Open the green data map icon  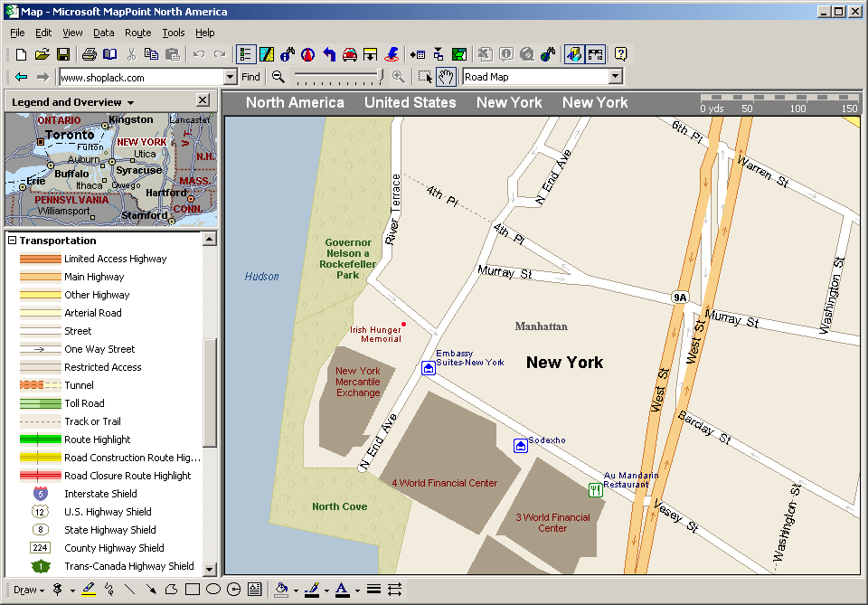click(x=459, y=54)
